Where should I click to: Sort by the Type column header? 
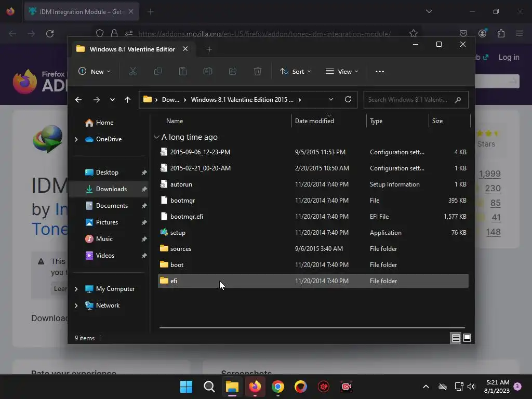pyautogui.click(x=376, y=121)
